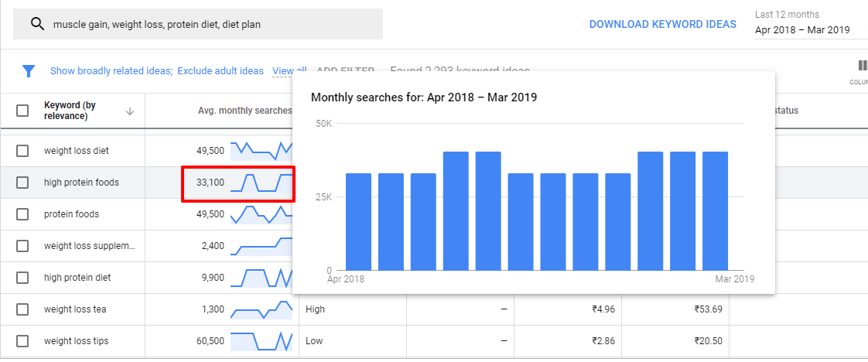Download keyword ideas
868x362 pixels.
[663, 24]
